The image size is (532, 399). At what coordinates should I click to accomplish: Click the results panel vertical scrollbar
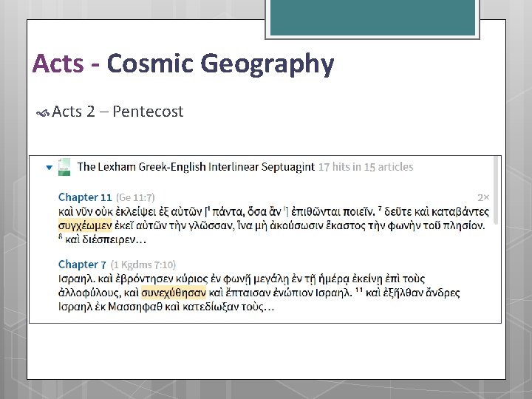496,191
